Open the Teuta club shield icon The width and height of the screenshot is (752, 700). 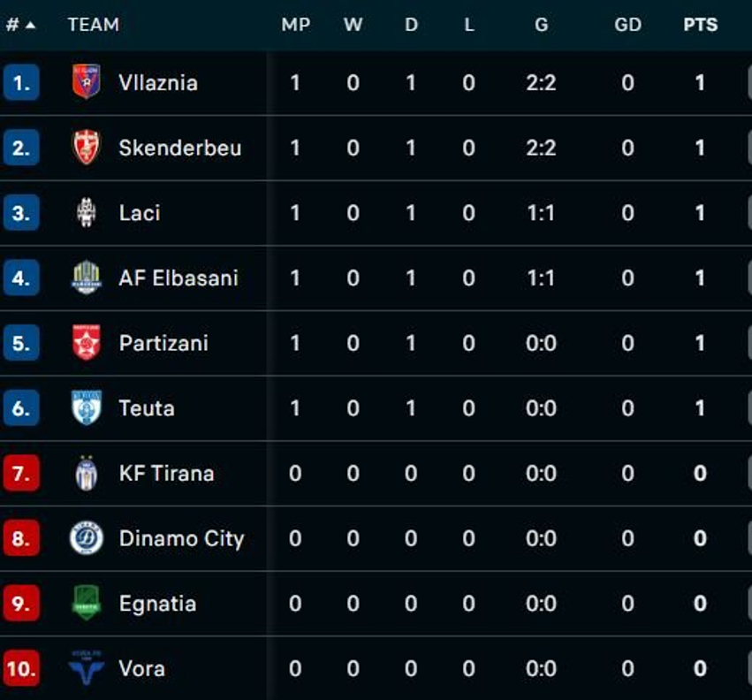[87, 407]
